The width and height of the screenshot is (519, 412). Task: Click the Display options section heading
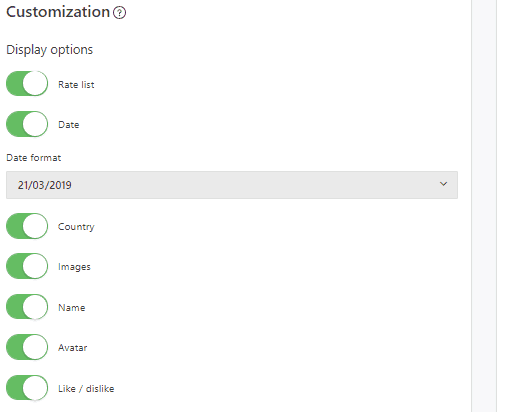[50, 50]
